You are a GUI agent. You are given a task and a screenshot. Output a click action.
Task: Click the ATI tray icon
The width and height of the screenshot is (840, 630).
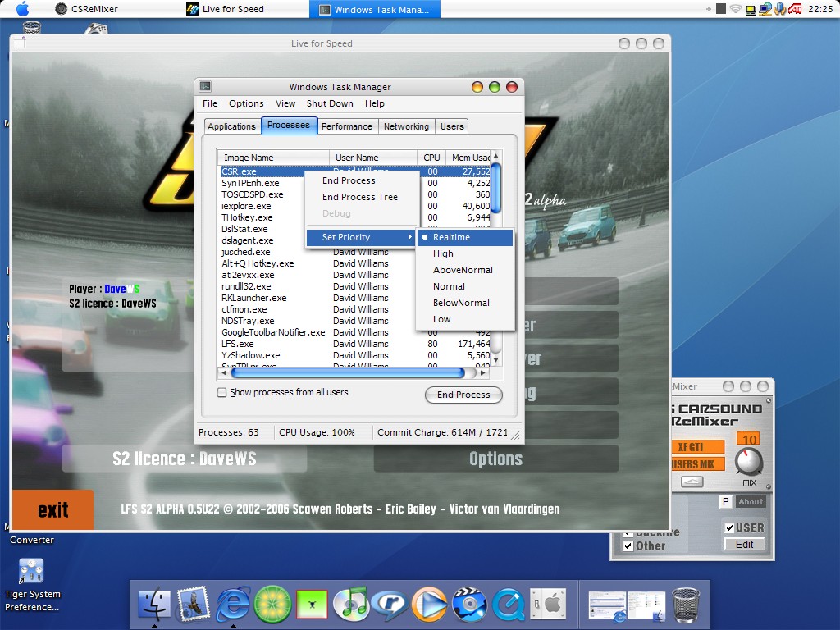(x=795, y=9)
